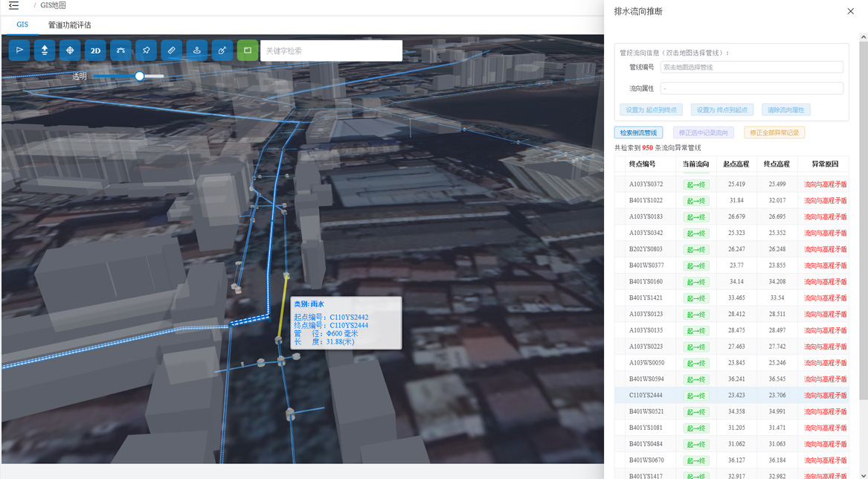Switch map to 2D view

(x=95, y=51)
